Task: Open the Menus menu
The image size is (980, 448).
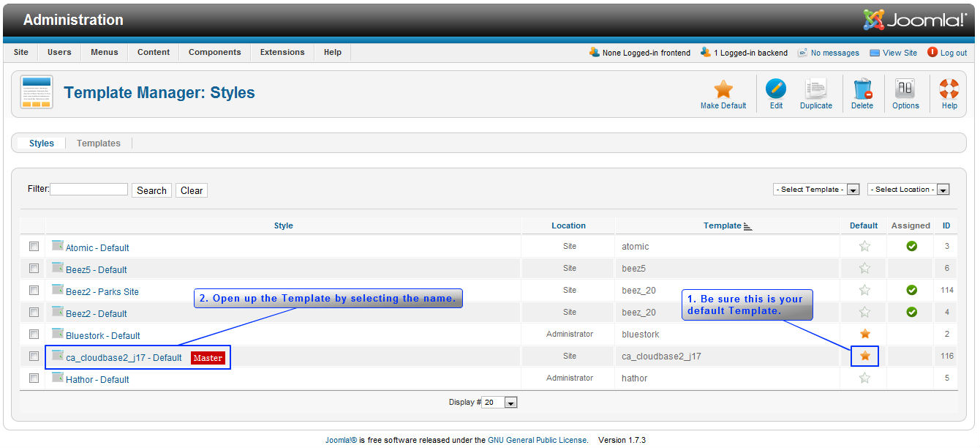Action: click(x=105, y=52)
